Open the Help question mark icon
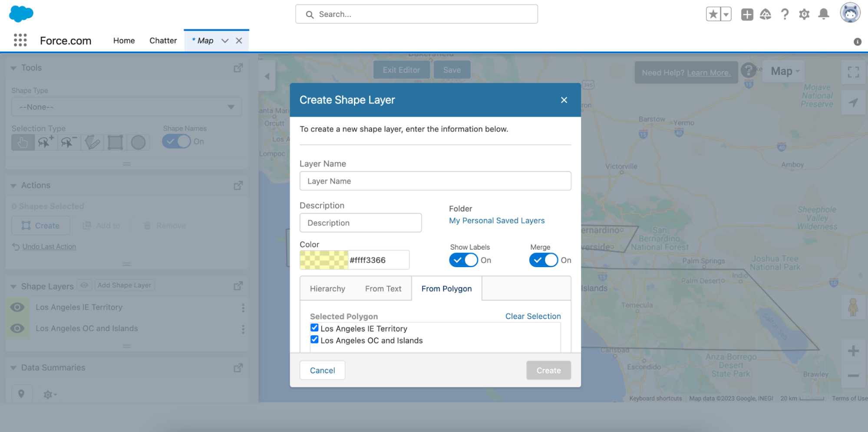The width and height of the screenshot is (868, 432). click(x=785, y=14)
